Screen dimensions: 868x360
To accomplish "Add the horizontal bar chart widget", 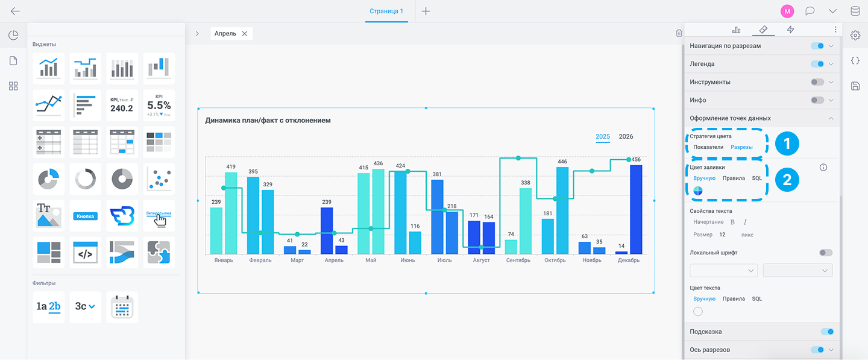I will click(x=86, y=105).
